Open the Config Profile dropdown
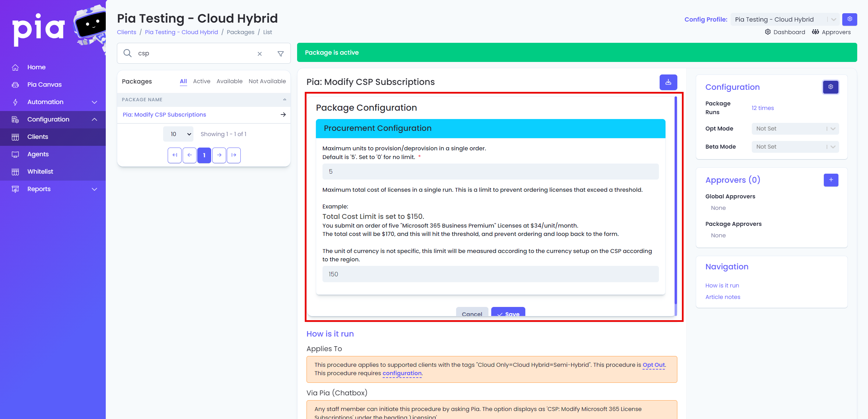 point(785,19)
